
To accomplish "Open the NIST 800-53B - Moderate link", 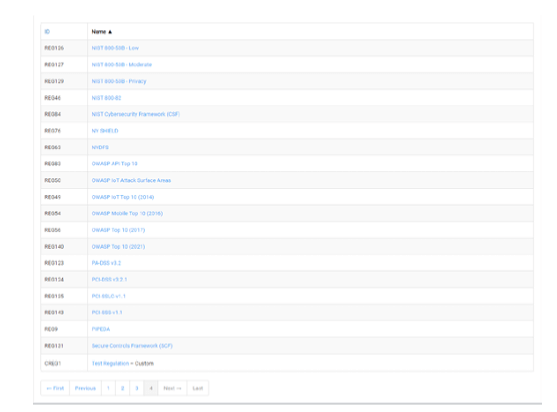I will click(121, 65).
